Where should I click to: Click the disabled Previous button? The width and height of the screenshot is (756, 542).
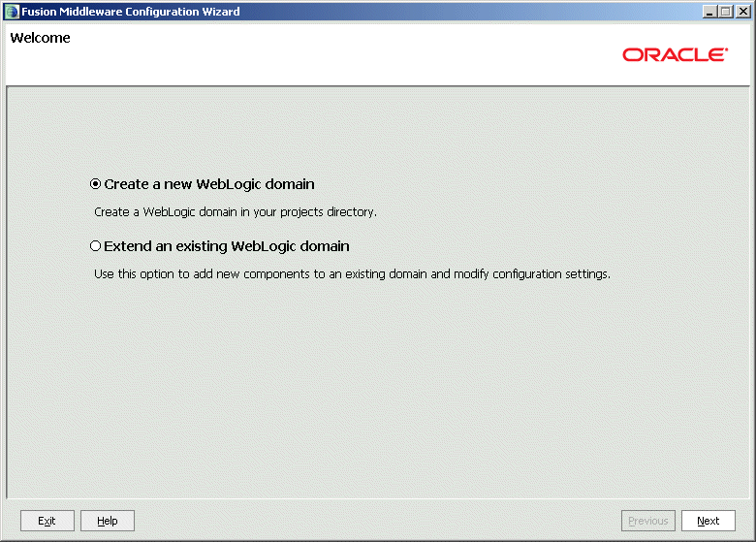[x=648, y=521]
